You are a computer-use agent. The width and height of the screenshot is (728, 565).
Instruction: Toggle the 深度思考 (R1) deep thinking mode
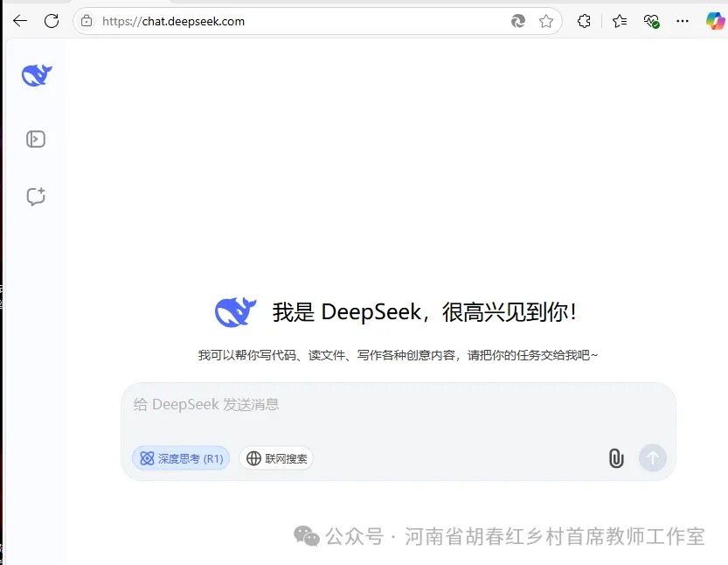pyautogui.click(x=181, y=458)
